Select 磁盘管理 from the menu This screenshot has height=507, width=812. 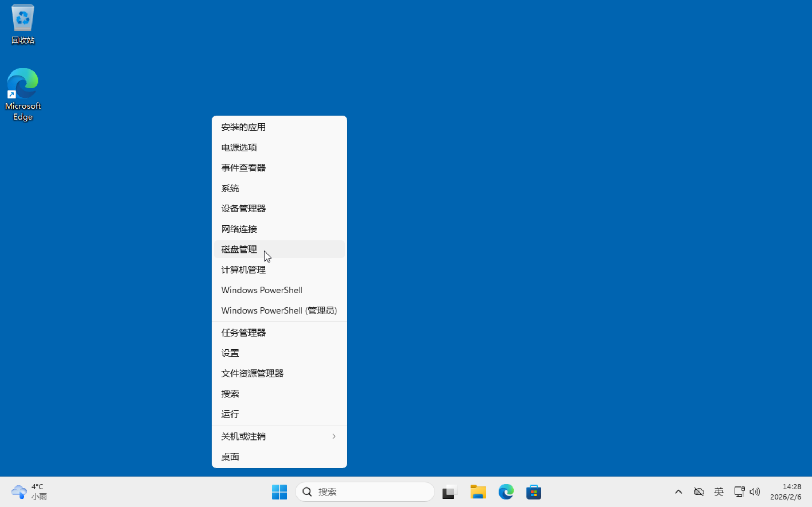(x=239, y=249)
